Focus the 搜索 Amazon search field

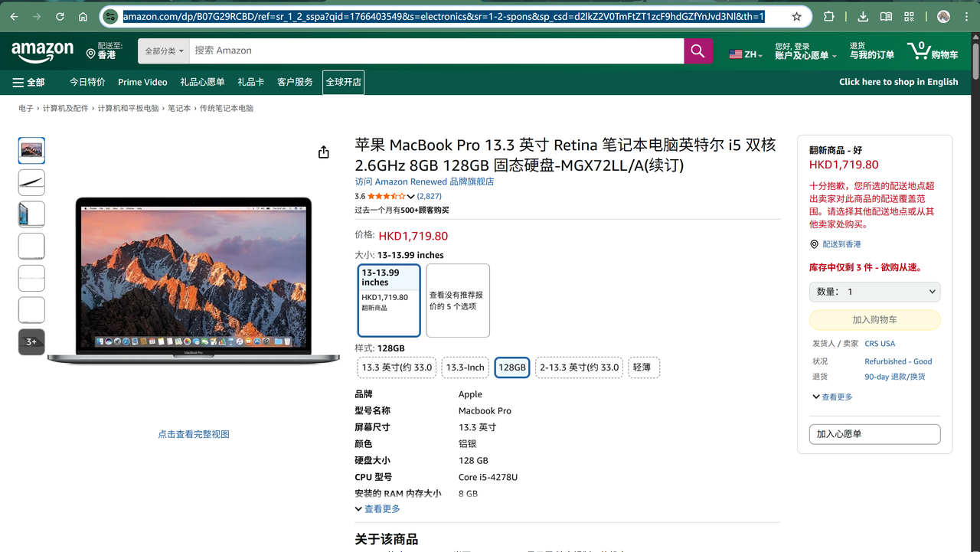(436, 51)
